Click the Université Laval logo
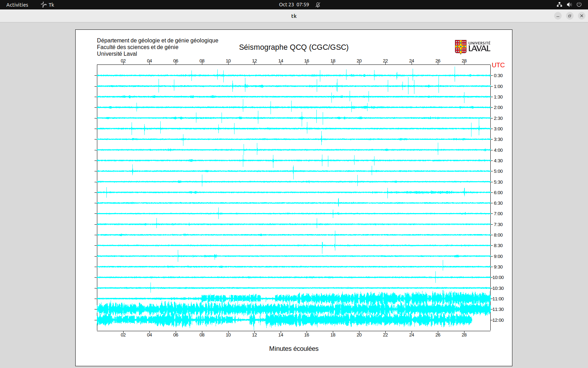588x368 pixels. pos(472,47)
